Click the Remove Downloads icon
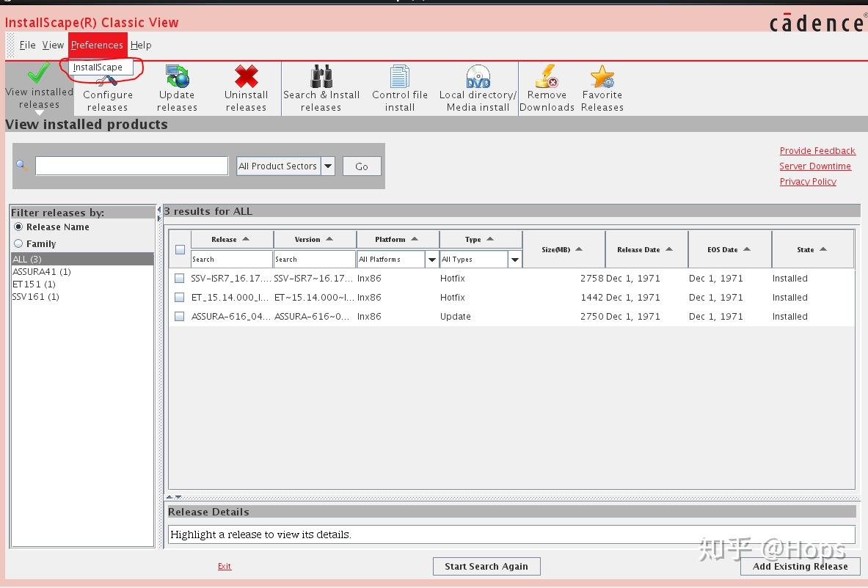The image size is (868, 588). 547,76
